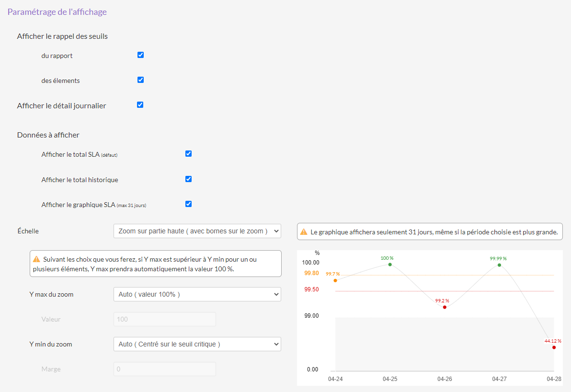Click the 100 % green data point
The width and height of the screenshot is (571, 392).
click(390, 265)
